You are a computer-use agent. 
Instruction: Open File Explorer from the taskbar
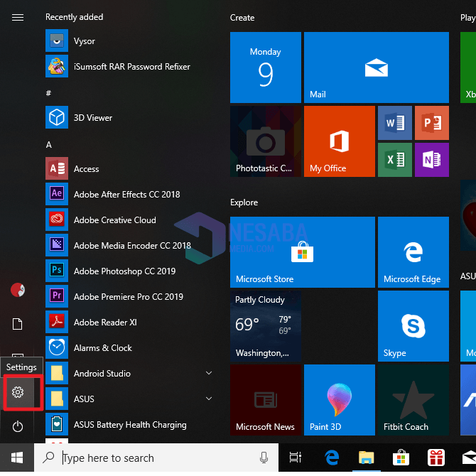tap(366, 458)
